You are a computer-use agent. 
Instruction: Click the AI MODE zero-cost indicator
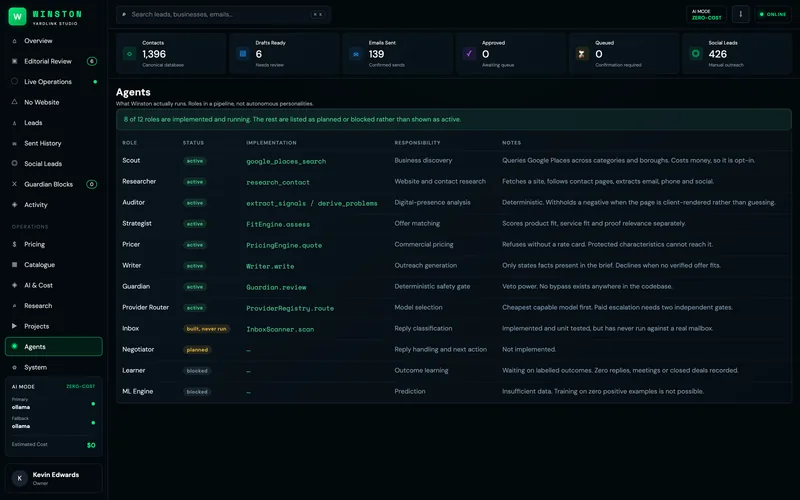pos(706,14)
